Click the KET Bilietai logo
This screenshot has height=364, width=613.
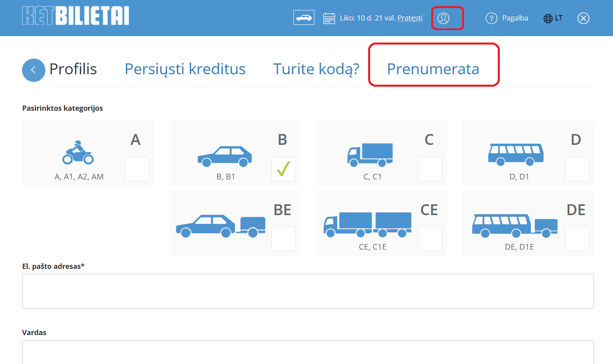[75, 16]
